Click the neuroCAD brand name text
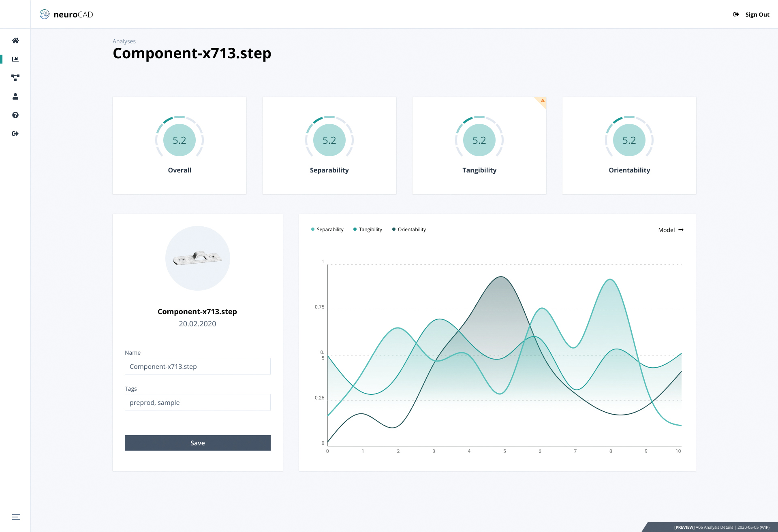778x532 pixels. coord(73,15)
